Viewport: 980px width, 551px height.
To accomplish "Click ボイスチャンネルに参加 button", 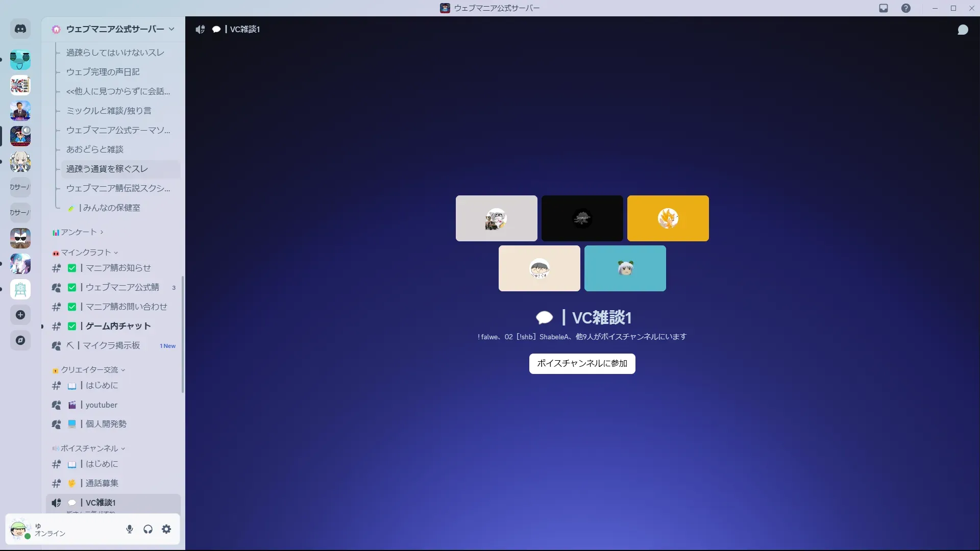I will [x=582, y=363].
